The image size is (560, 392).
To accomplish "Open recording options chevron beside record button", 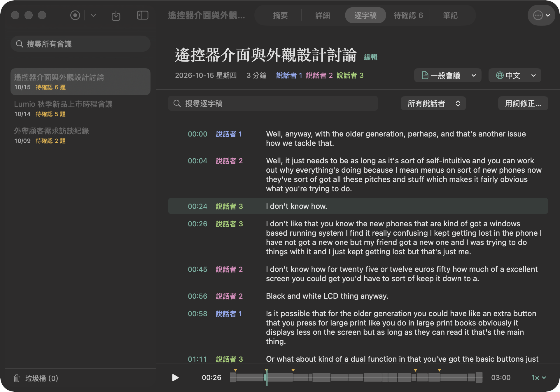I will pyautogui.click(x=93, y=15).
